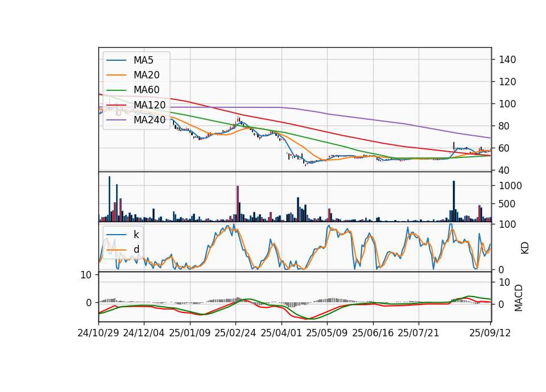Click the MA240 legend label
The width and height of the screenshot is (546, 392).
(150, 120)
